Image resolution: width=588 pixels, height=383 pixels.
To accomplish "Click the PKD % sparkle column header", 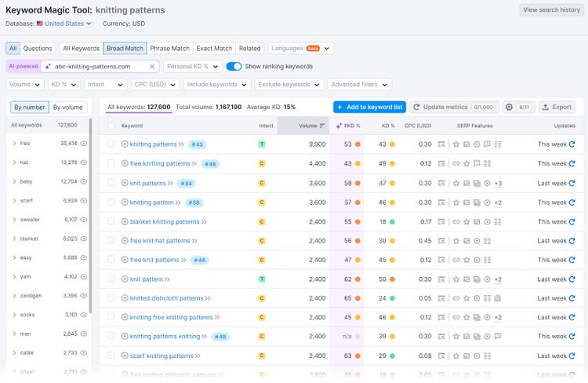I will 348,126.
